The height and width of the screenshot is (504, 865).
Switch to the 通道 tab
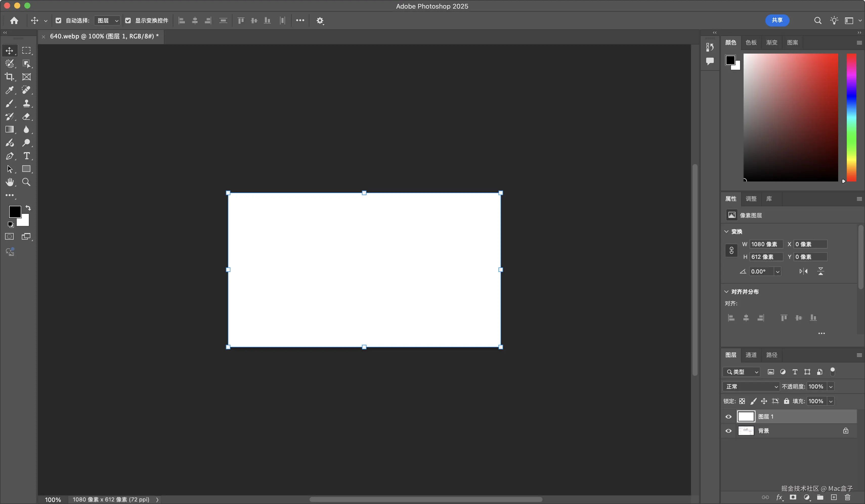(751, 355)
